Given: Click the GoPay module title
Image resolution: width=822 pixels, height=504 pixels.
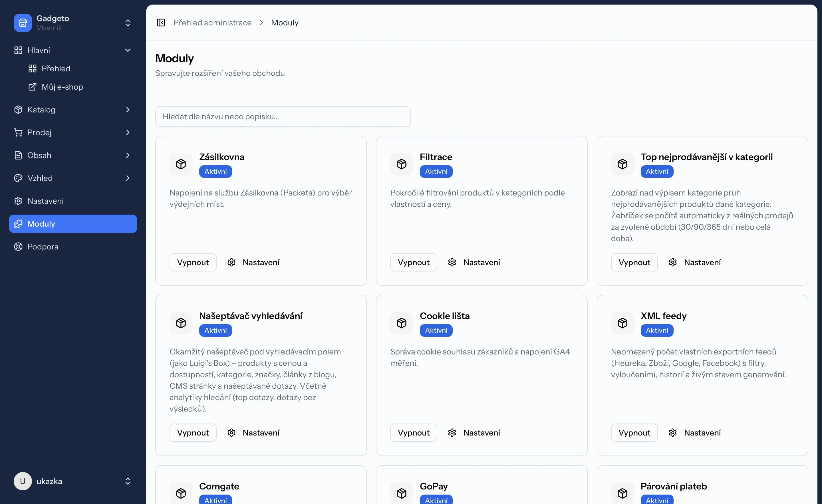Looking at the screenshot, I should coord(434,486).
